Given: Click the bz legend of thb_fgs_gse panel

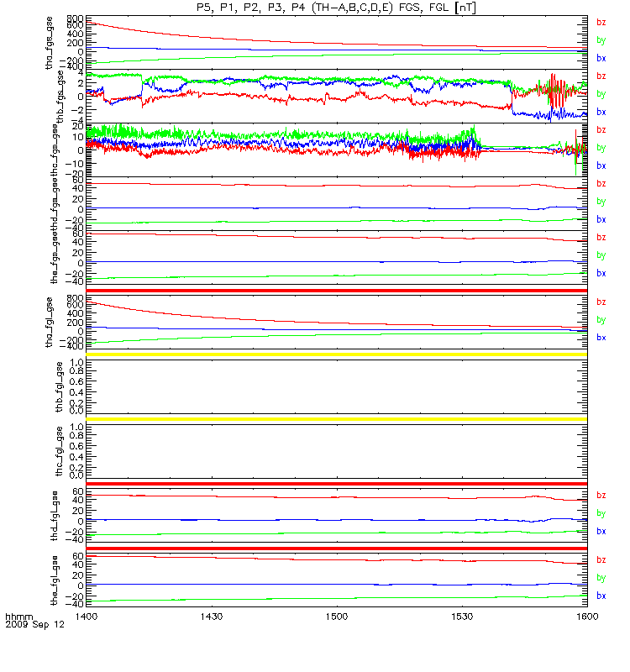Looking at the screenshot, I should 601,76.
